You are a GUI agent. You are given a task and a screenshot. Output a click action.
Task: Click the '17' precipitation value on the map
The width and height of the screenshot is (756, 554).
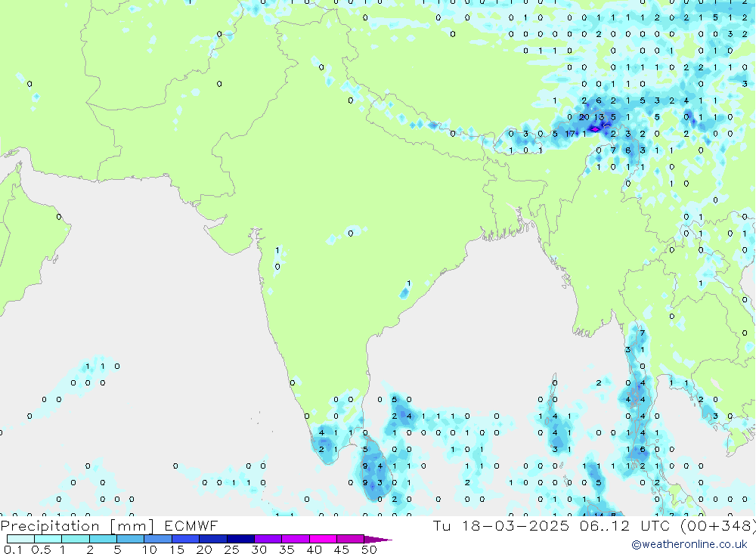point(570,134)
